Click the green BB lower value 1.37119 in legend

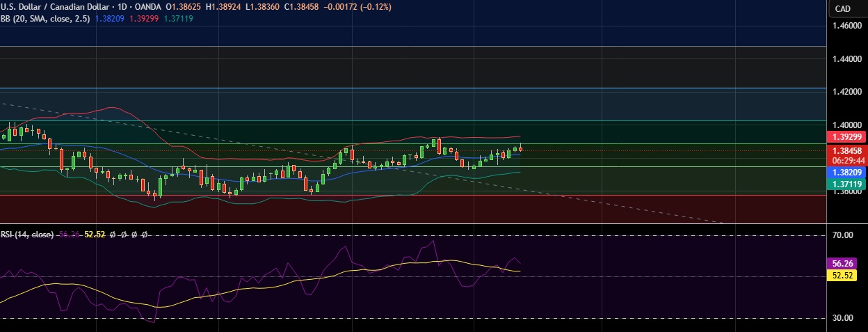click(177, 18)
